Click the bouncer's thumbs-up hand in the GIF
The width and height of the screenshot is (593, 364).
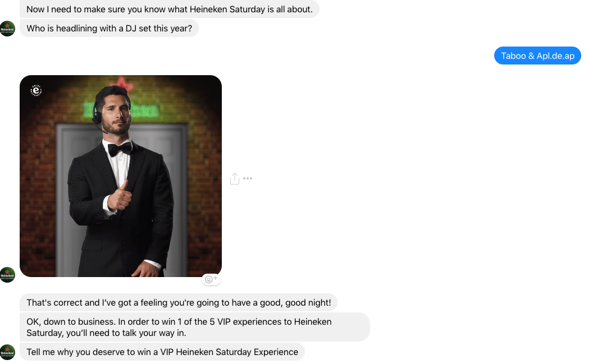[120, 196]
